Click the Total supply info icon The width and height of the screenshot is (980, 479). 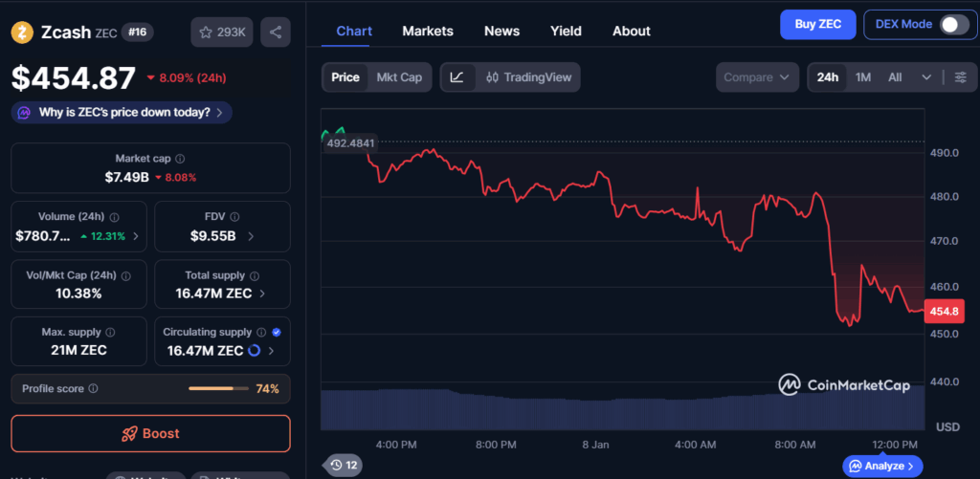(x=255, y=275)
